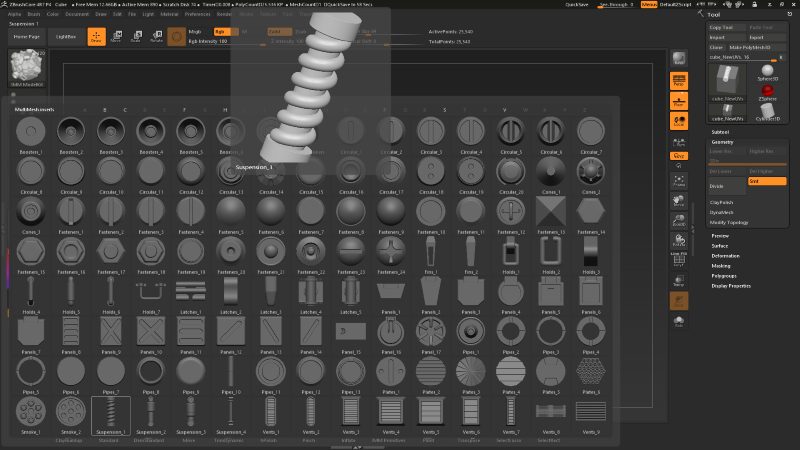Expand the DynaMesh subsection

723,212
